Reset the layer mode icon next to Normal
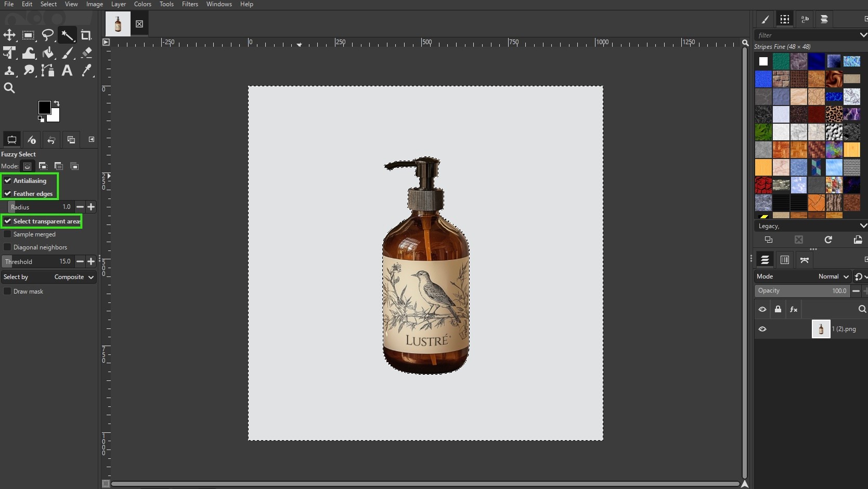Image resolution: width=868 pixels, height=489 pixels. click(x=859, y=276)
